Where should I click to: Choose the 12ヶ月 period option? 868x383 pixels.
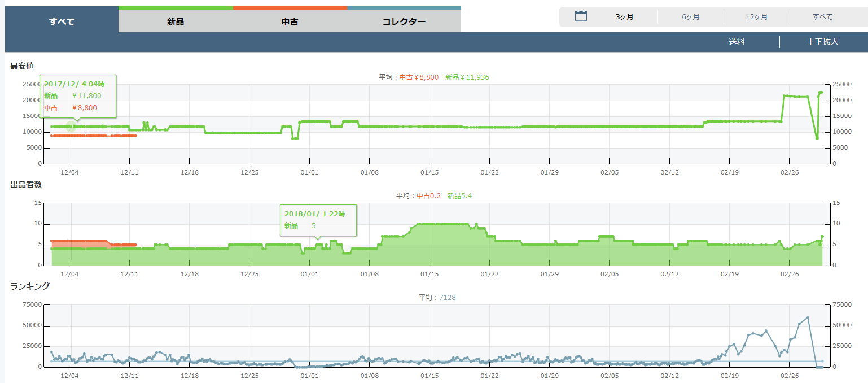click(756, 17)
